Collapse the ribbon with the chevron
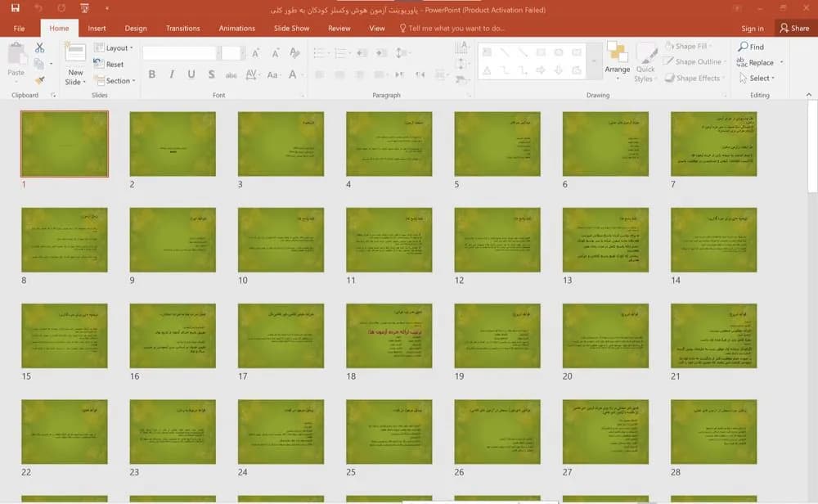The width and height of the screenshot is (818, 504). coord(809,94)
